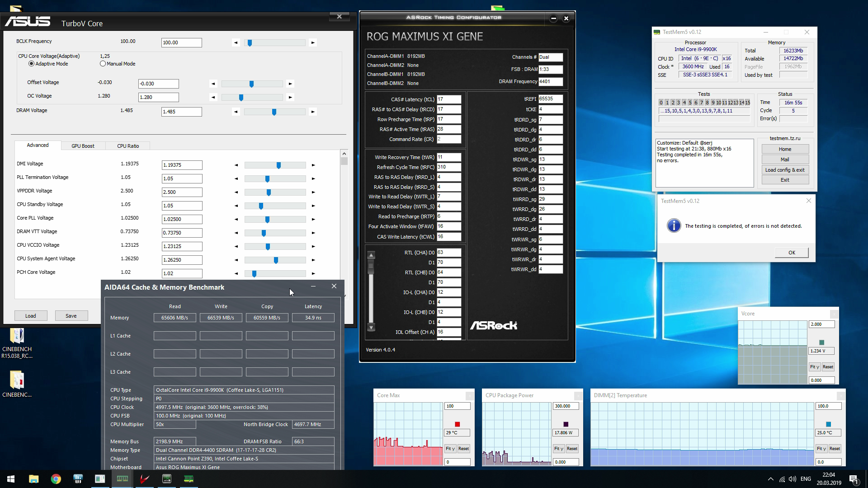Switch to the GPU Boost tab
This screenshot has width=868, height=488.
point(83,146)
